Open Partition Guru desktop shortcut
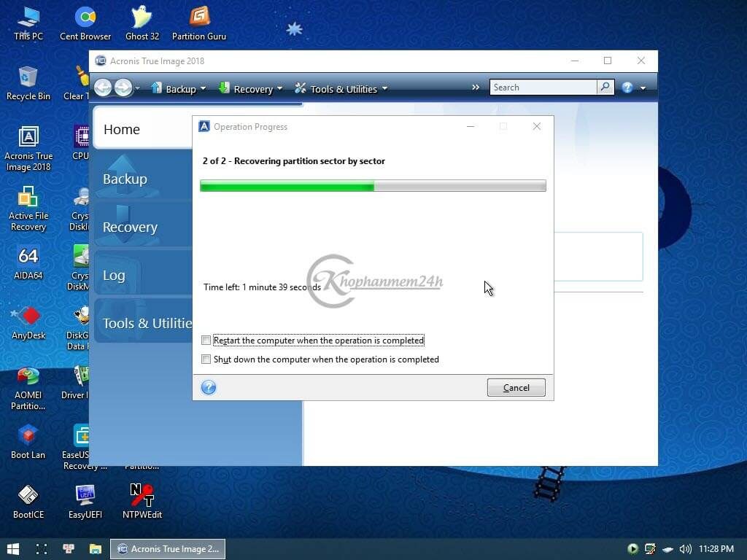Image resolution: width=747 pixels, height=560 pixels. pos(198,22)
